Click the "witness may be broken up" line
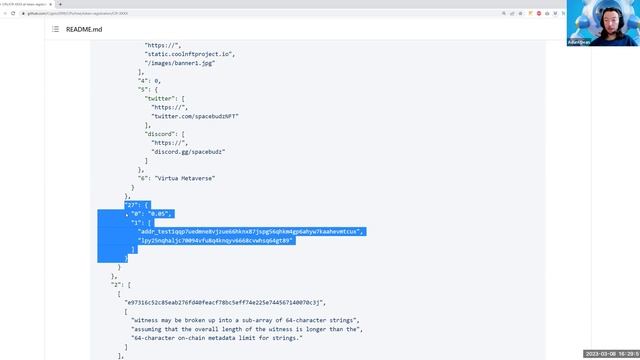The image size is (640, 360). point(245,320)
